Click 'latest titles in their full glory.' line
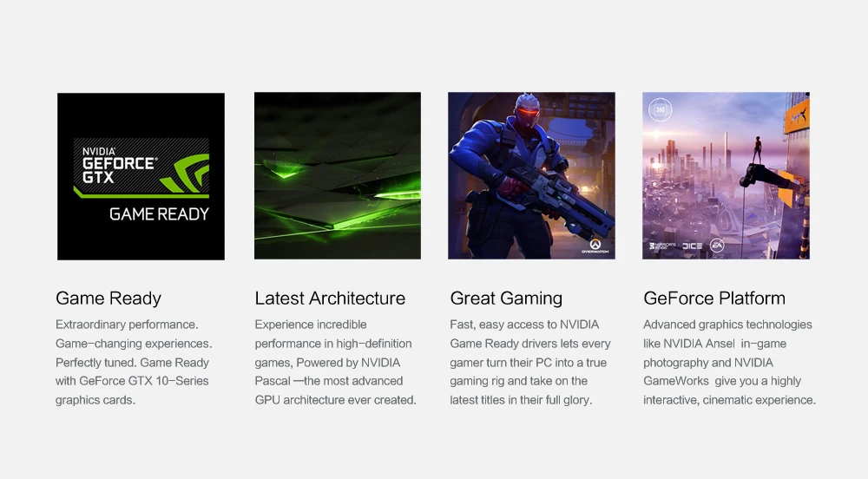Image resolution: width=868 pixels, height=479 pixels. (521, 400)
